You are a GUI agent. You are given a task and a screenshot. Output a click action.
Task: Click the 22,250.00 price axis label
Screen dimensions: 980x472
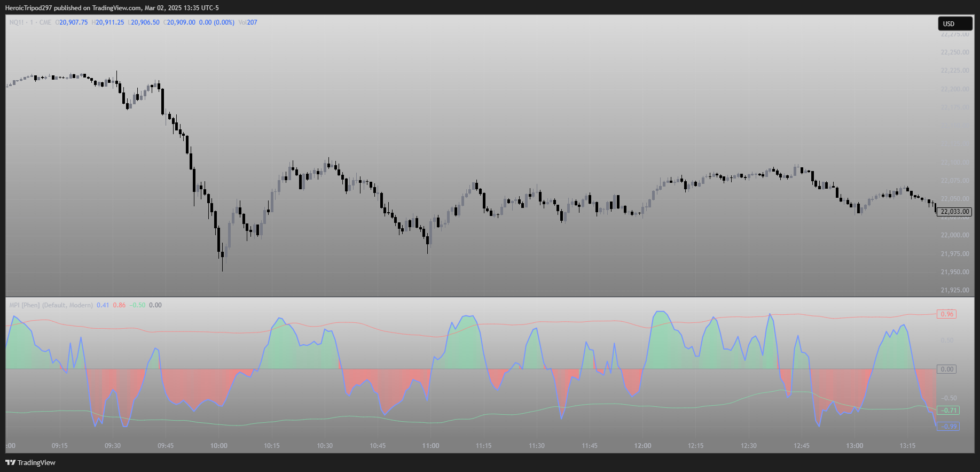(x=955, y=52)
